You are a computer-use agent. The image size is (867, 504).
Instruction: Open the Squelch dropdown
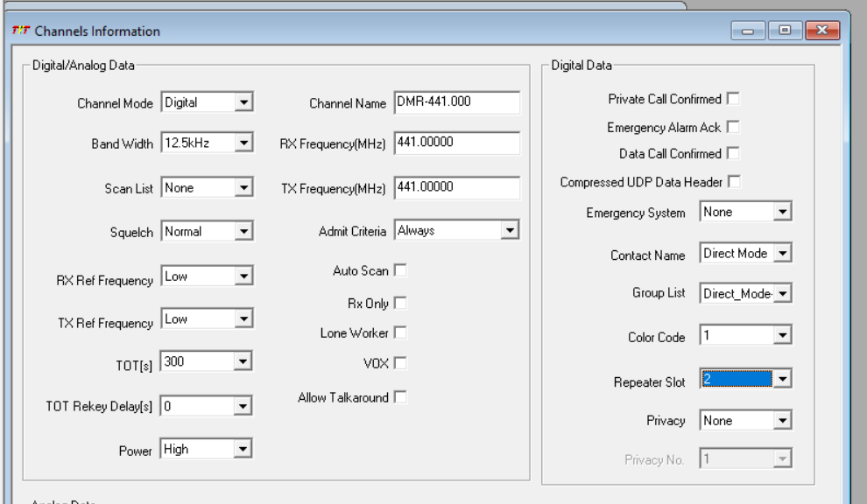coord(243,232)
